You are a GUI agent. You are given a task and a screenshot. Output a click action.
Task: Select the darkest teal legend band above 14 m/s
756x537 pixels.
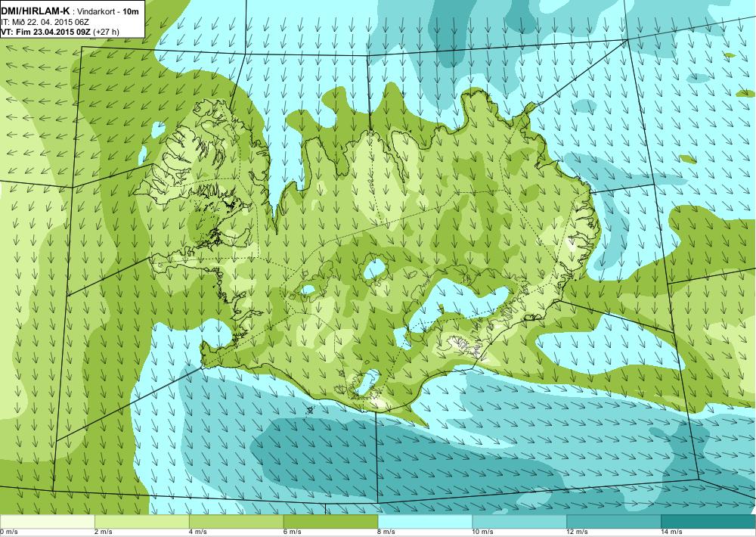(x=709, y=521)
